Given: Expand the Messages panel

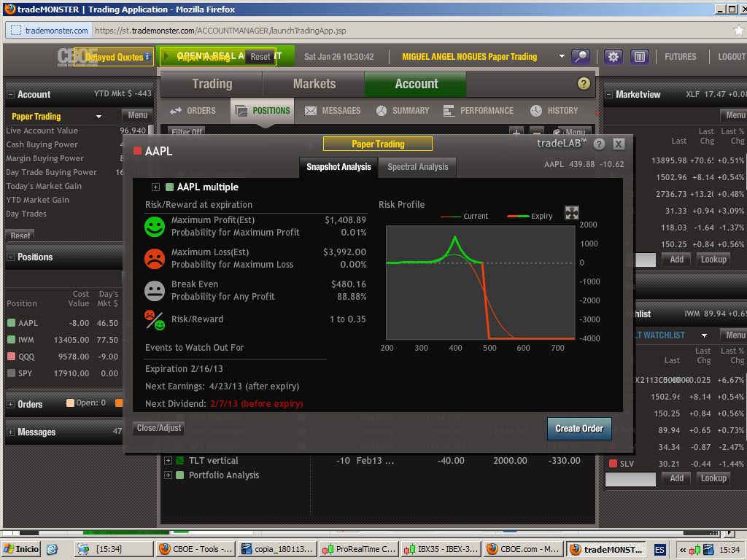Looking at the screenshot, I should pos(10,432).
